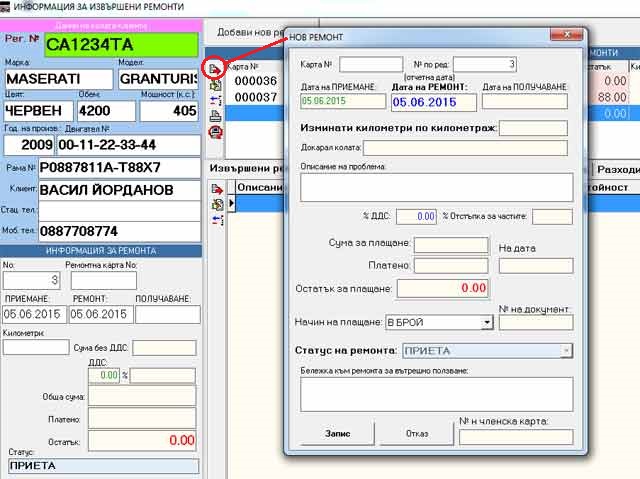Click Разходи tab on the right edge
Screen dimensions: 640x479
click(x=618, y=170)
